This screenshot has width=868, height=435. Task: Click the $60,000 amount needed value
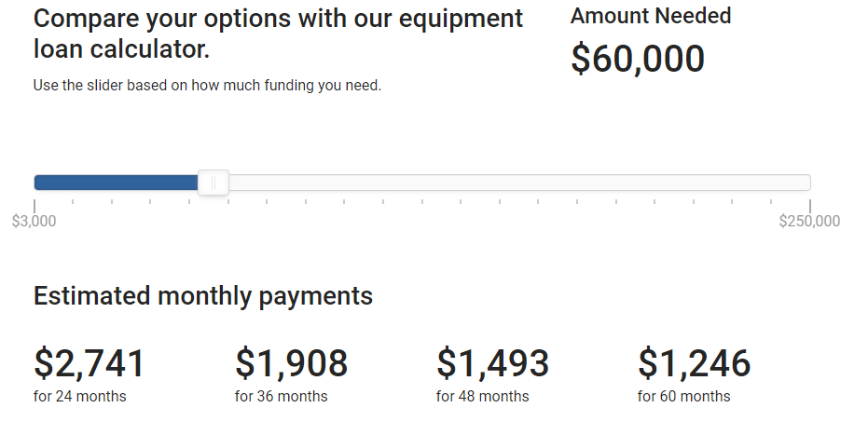point(638,59)
